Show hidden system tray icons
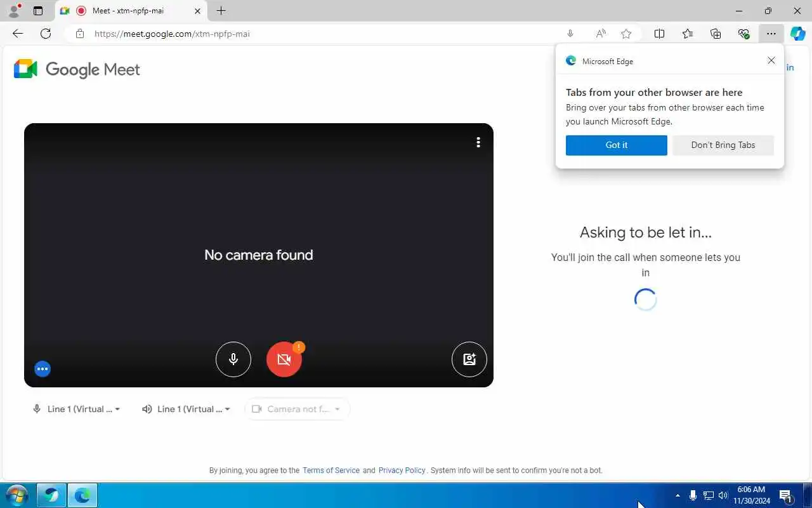 point(678,495)
